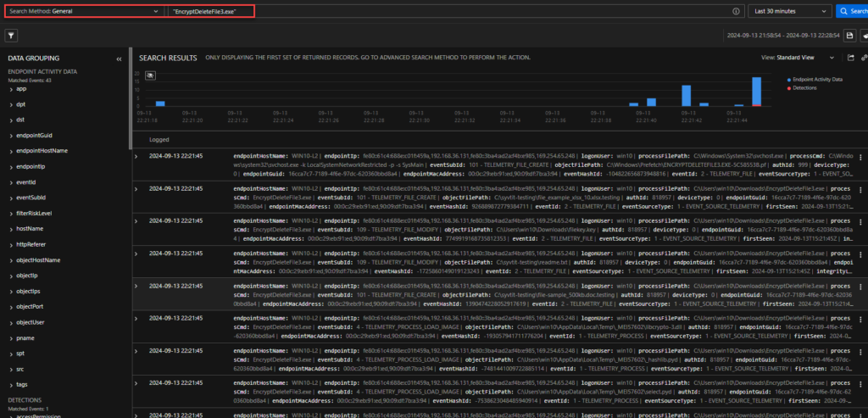Click the blue bar near 22:21:18
868x418 pixels.
coord(160,103)
